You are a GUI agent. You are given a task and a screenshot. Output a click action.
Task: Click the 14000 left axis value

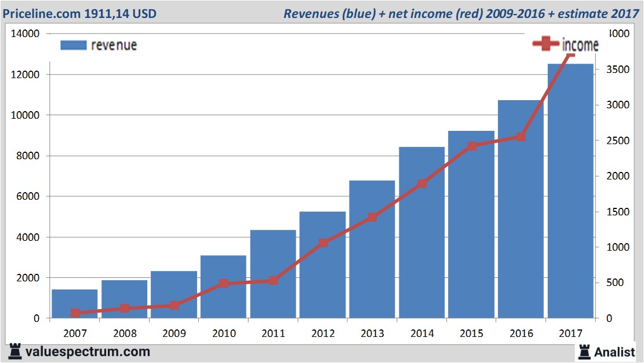(x=25, y=34)
